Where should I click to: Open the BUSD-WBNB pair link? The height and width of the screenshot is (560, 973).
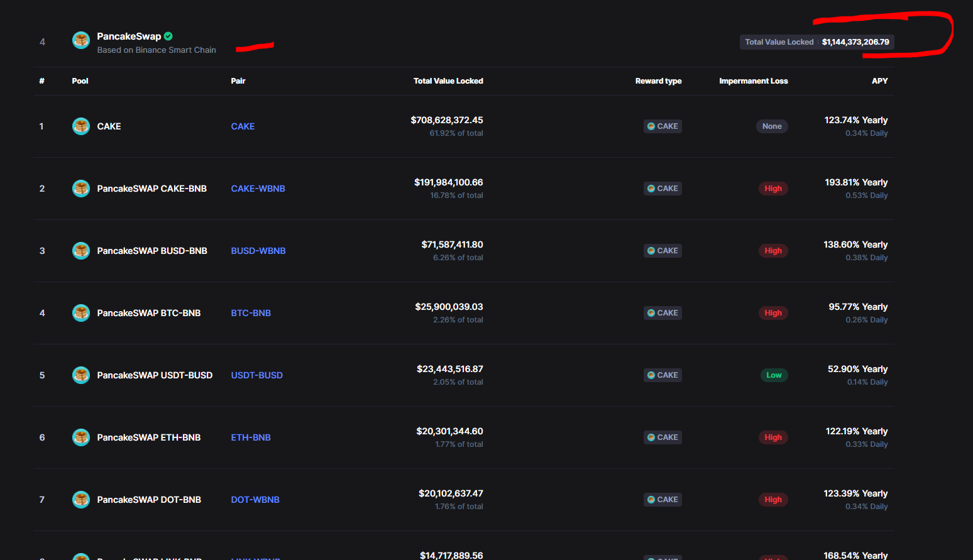[x=258, y=251]
